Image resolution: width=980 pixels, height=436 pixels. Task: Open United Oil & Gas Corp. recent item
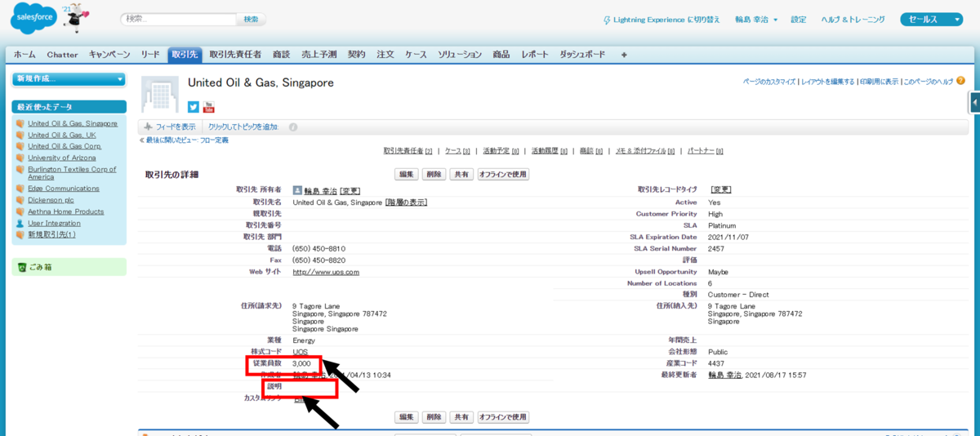[65, 147]
